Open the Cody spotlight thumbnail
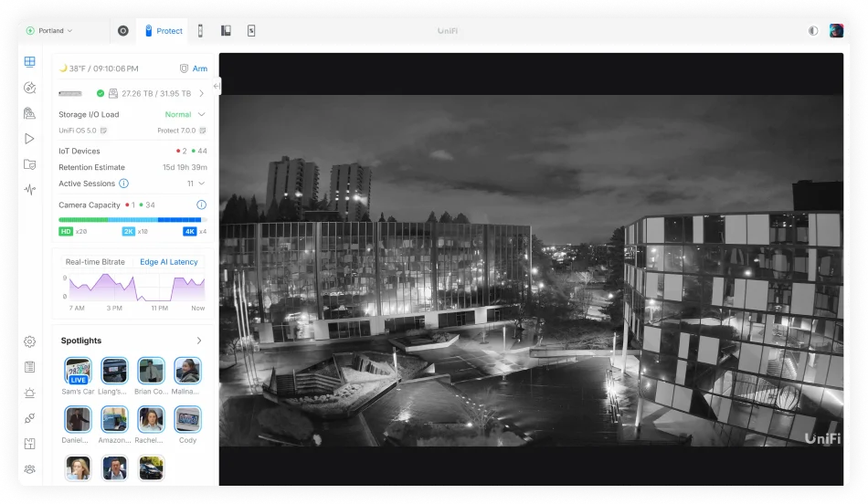868x504 pixels. tap(187, 419)
